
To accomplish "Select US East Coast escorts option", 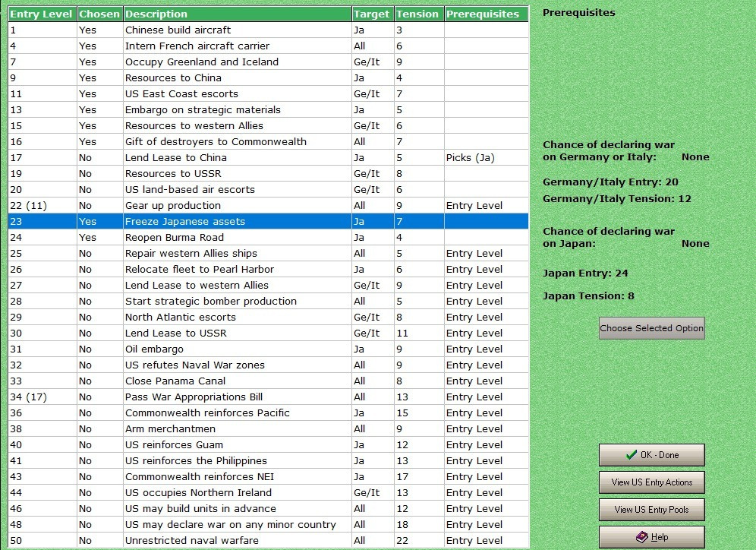I will coord(268,93).
